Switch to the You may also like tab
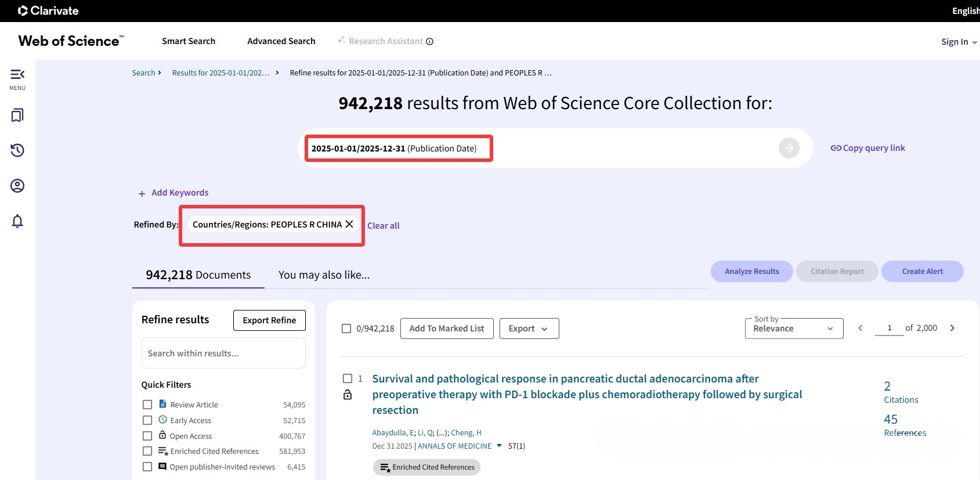 [x=324, y=275]
